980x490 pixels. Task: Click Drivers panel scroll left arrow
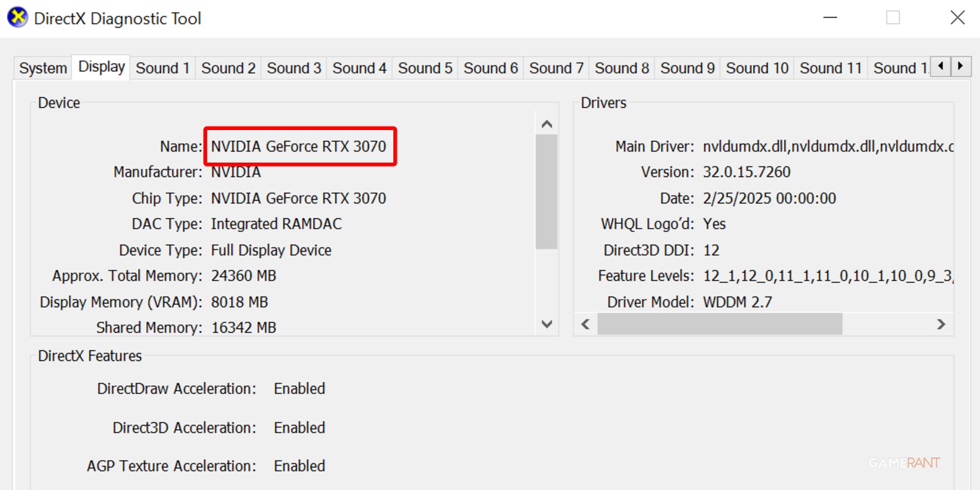586,324
